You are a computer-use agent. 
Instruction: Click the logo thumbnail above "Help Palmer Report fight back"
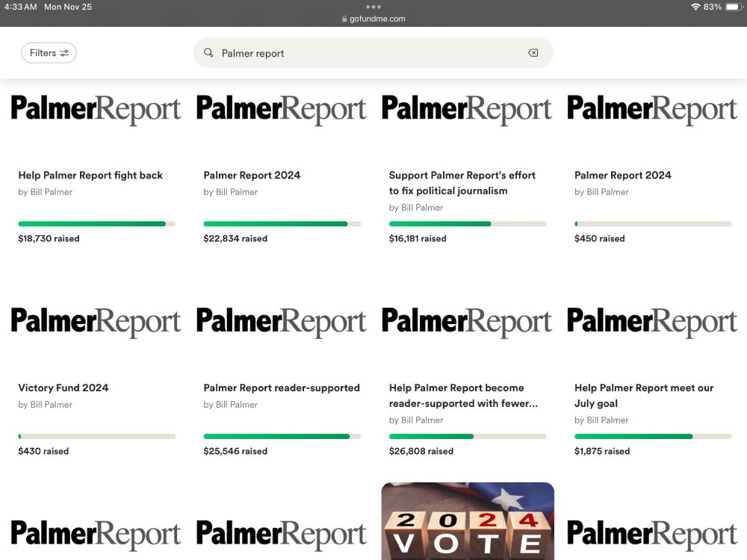click(96, 110)
